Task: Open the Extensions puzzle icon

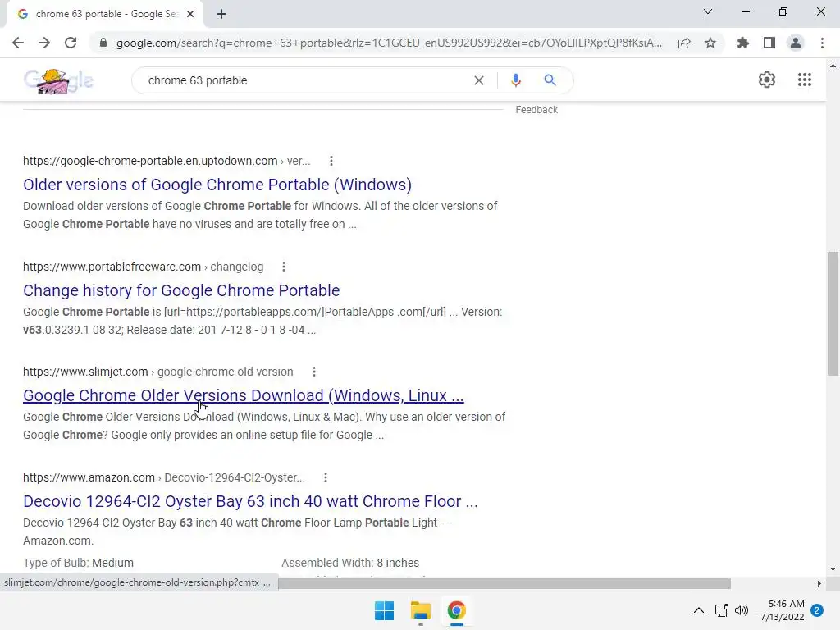Action: point(743,43)
